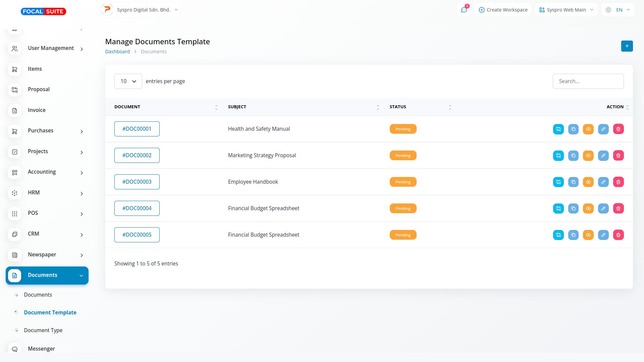
Task: View the Health and Safety Manual template
Action: (588, 129)
